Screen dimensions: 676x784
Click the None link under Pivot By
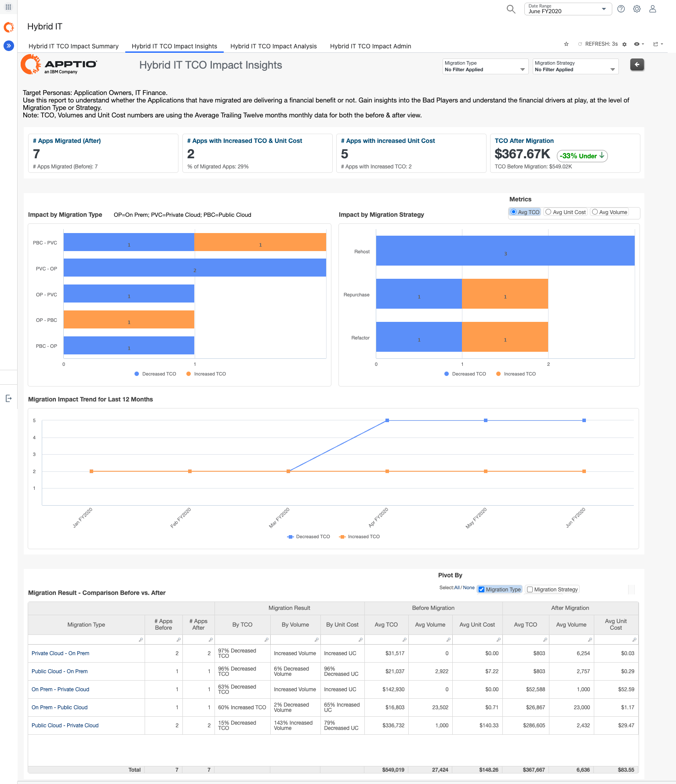tap(469, 587)
